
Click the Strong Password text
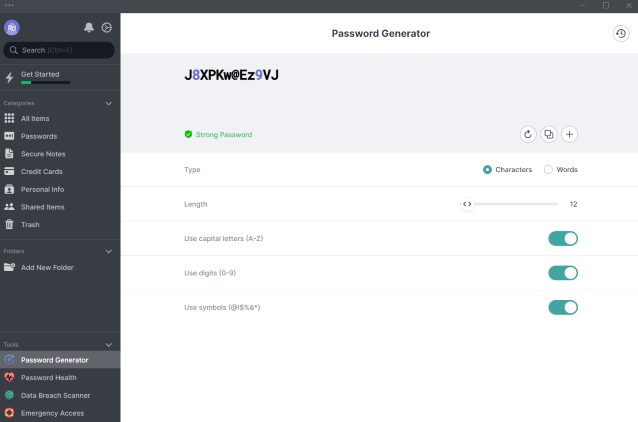point(224,135)
